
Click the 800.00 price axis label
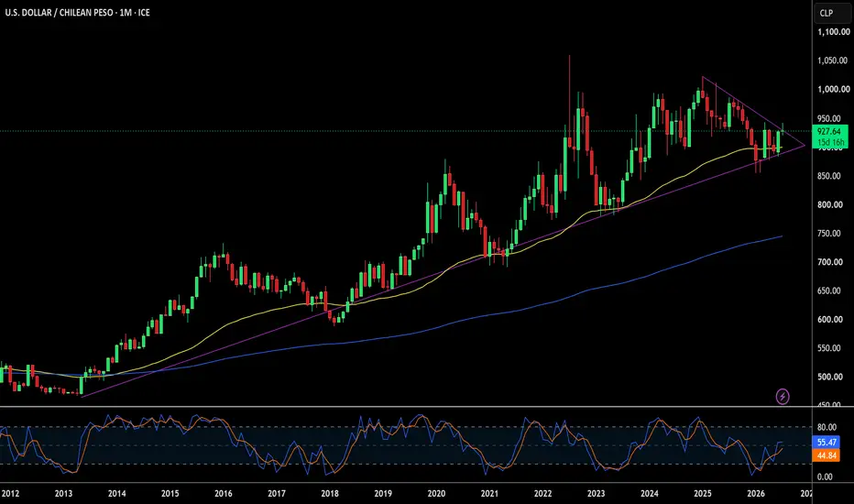pos(830,205)
